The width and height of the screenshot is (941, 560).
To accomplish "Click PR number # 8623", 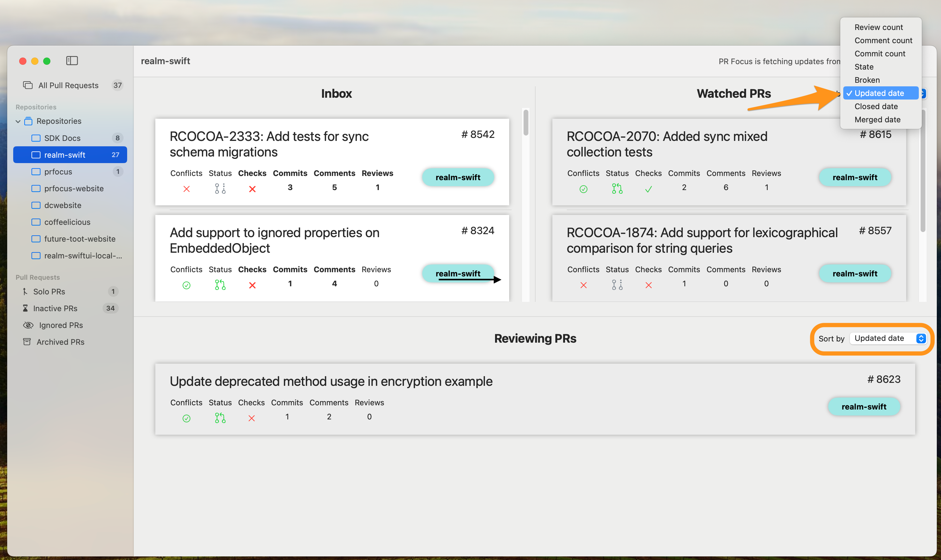I will [x=884, y=379].
